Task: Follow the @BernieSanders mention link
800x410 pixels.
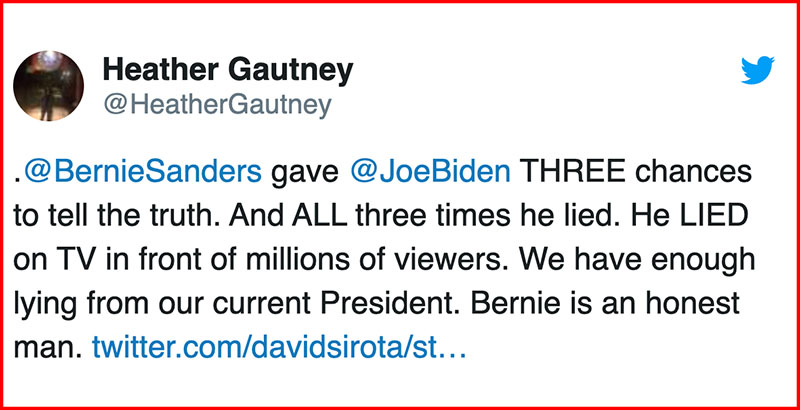Action: 142,173
